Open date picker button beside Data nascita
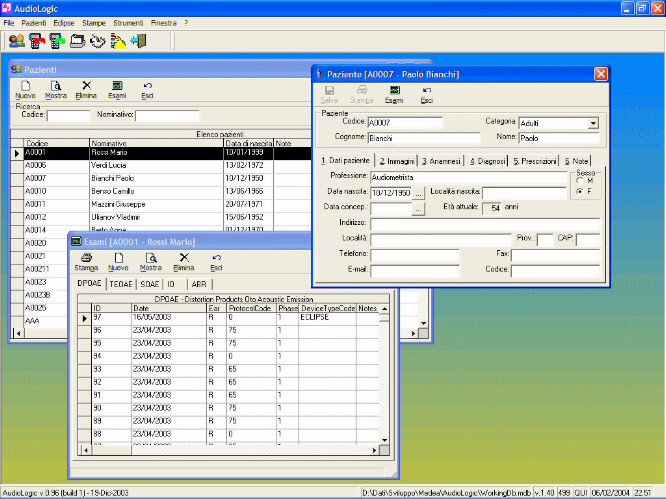The width and height of the screenshot is (666, 499). click(418, 193)
